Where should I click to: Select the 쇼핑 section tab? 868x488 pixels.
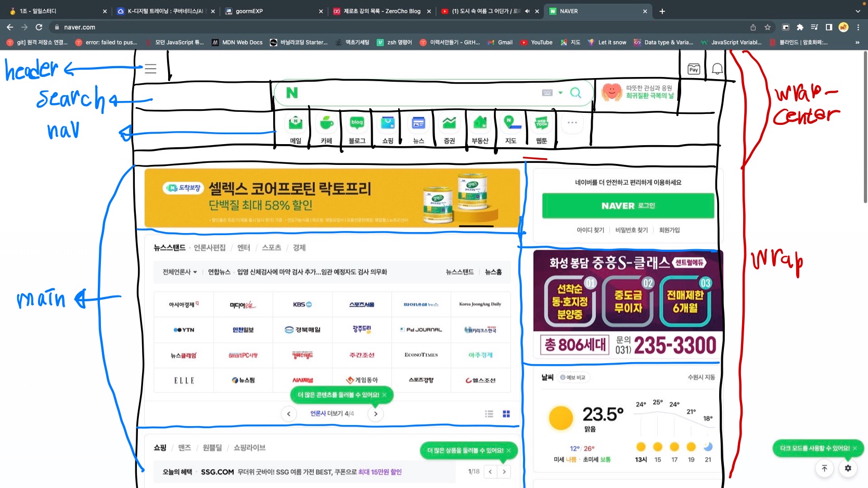[x=160, y=447]
